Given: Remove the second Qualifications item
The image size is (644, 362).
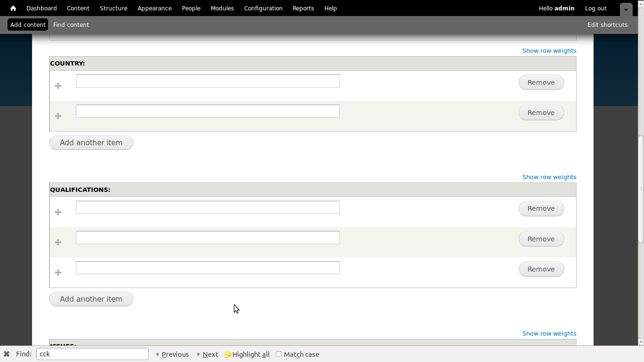Looking at the screenshot, I should click(541, 239).
